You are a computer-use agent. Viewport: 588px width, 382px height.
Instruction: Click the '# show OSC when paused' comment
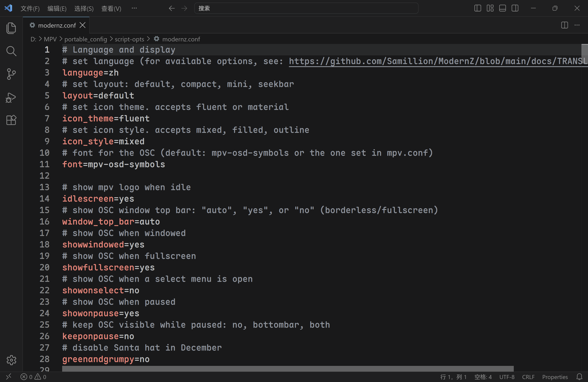coord(118,302)
